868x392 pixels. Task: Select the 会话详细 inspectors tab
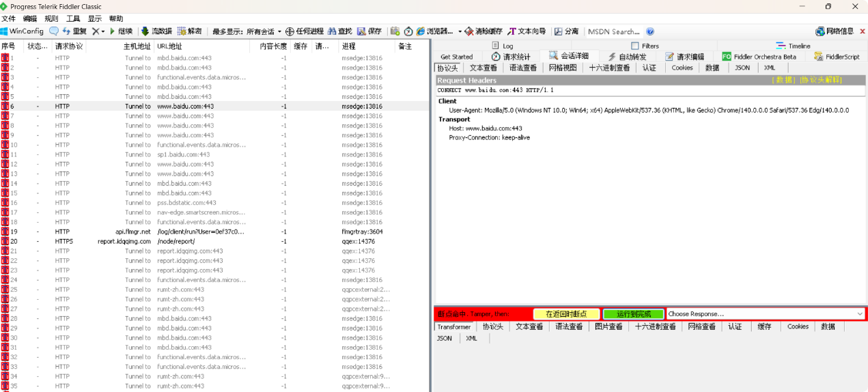point(569,56)
